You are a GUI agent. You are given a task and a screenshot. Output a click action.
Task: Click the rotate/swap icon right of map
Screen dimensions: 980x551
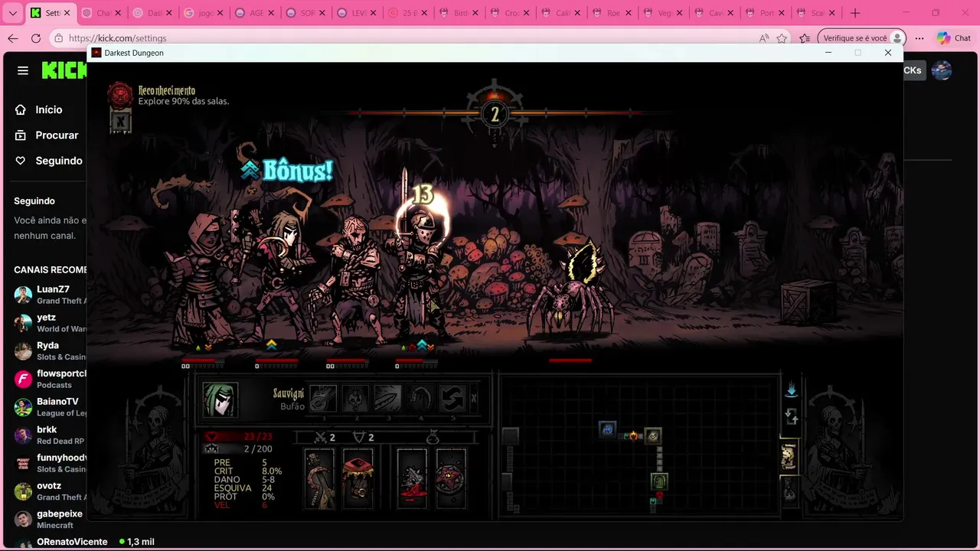click(x=791, y=417)
